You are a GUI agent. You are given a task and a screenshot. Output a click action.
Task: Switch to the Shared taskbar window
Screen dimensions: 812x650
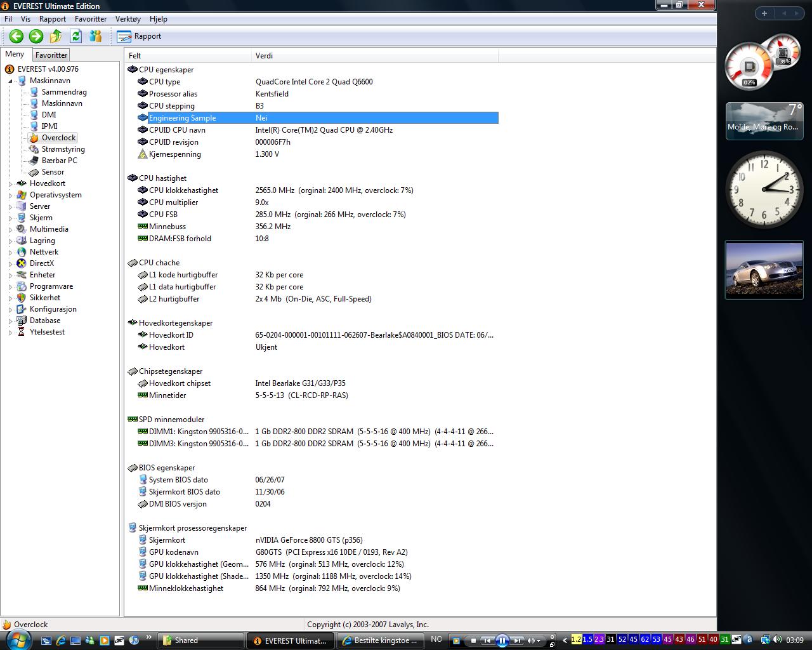pyautogui.click(x=200, y=640)
